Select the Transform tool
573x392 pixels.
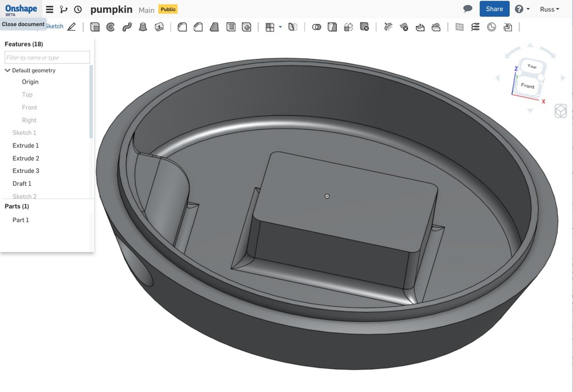pyautogui.click(x=348, y=27)
